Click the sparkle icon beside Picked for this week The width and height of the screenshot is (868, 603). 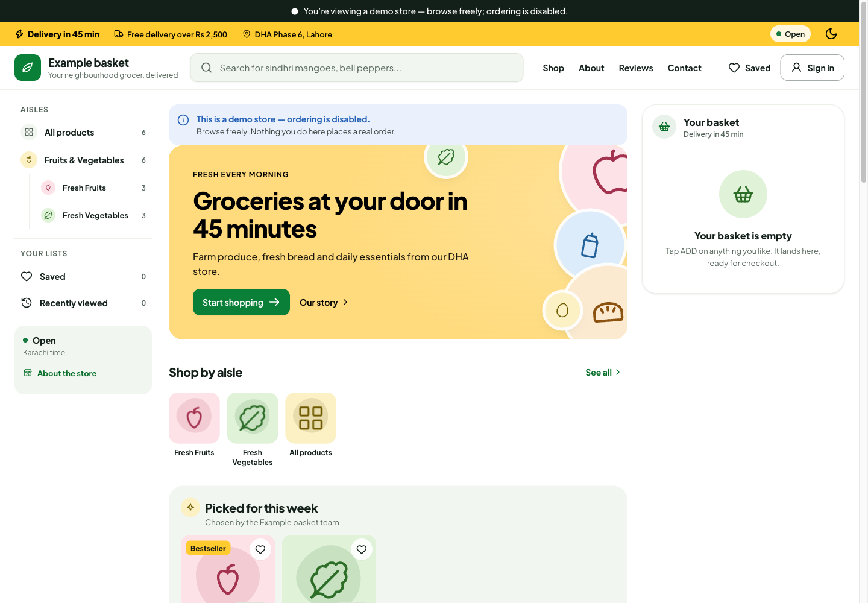(190, 507)
